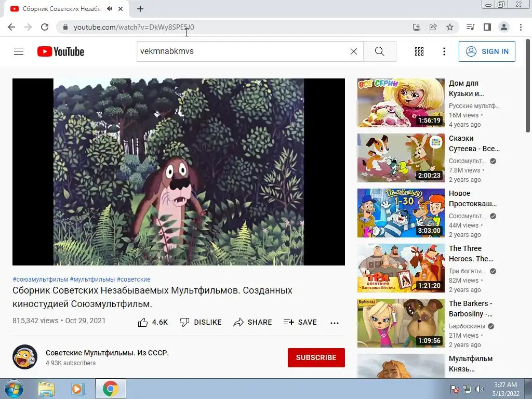The image size is (532, 399).
Task: Bookmark this tab with star icon
Action: click(x=450, y=27)
